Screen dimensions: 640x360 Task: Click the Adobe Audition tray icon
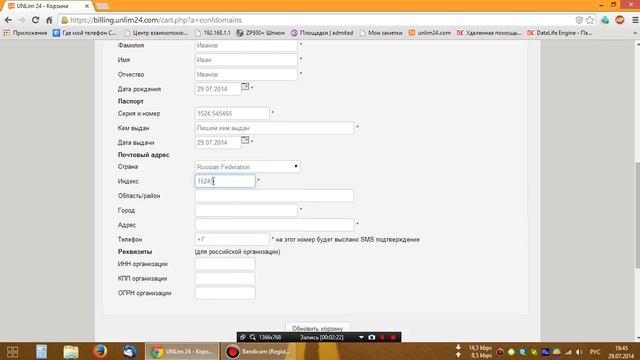point(545,352)
